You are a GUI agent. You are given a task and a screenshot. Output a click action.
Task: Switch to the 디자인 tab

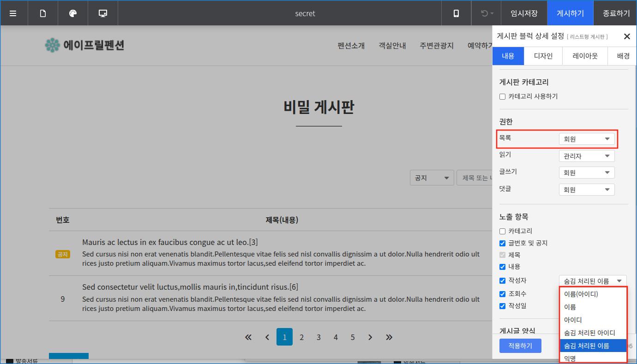click(543, 56)
